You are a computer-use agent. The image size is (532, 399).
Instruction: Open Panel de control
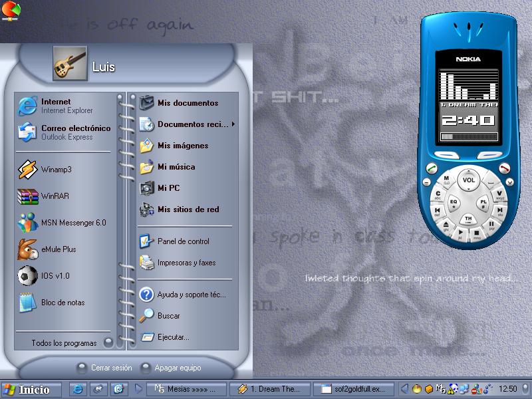186,241
